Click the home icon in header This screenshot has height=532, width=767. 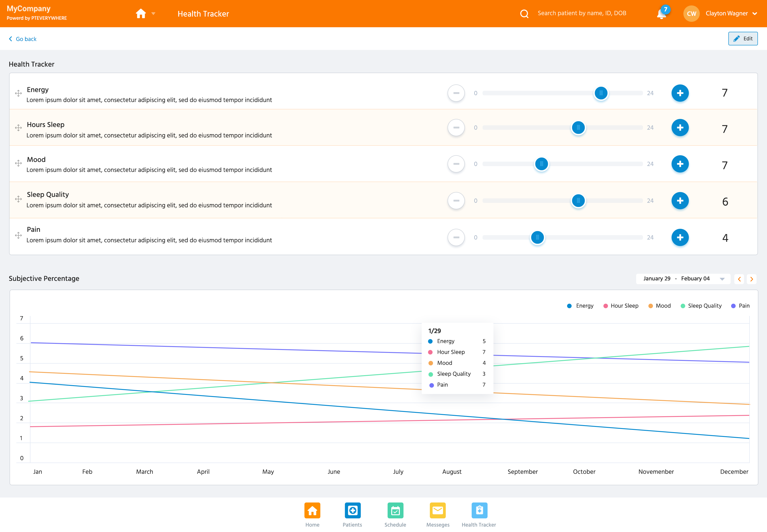(141, 14)
